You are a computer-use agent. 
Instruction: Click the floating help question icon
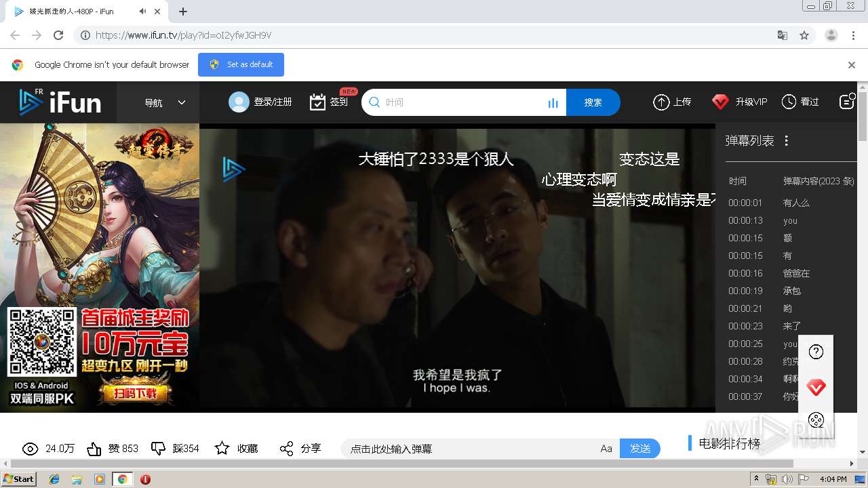[x=816, y=352]
